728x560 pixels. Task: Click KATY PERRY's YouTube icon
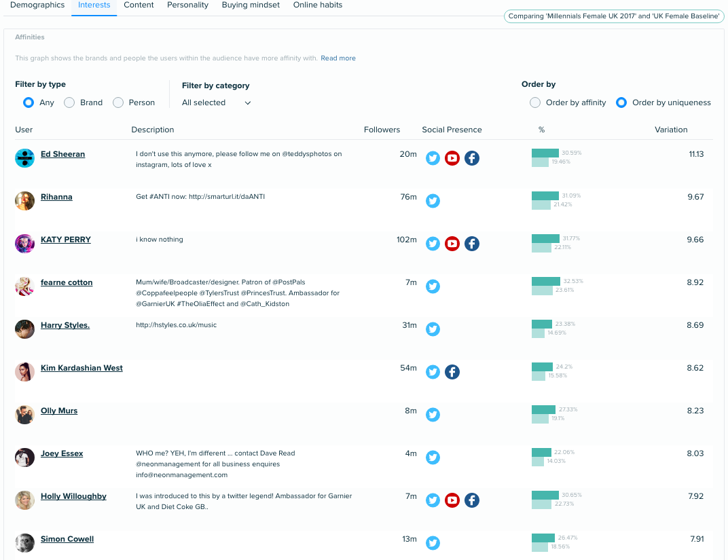pyautogui.click(x=452, y=244)
